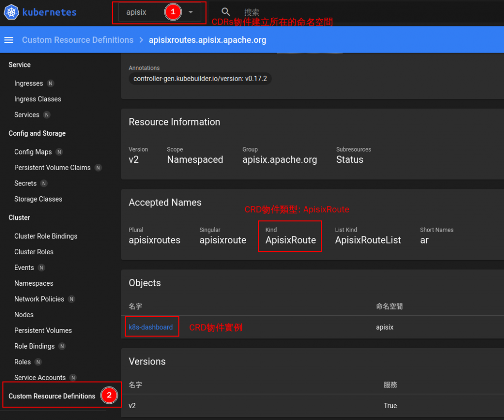Open the hamburger menu icon
Screen dimensions: 504x420
click(x=9, y=40)
